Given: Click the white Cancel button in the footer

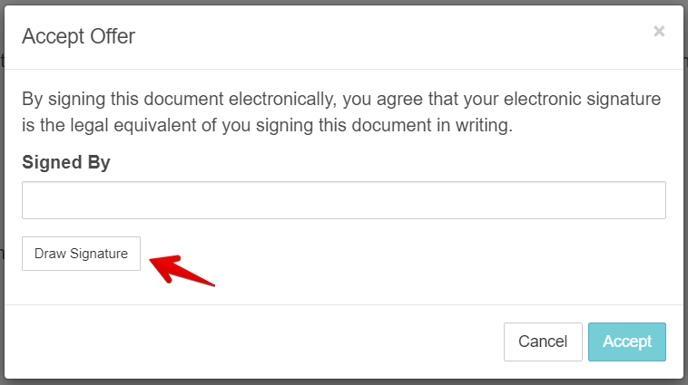Looking at the screenshot, I should coord(543,342).
